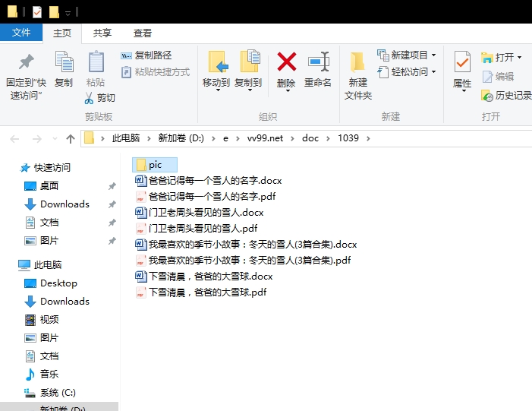Click Properties icon in title bar quick access
This screenshot has width=532, height=411.
click(37, 12)
